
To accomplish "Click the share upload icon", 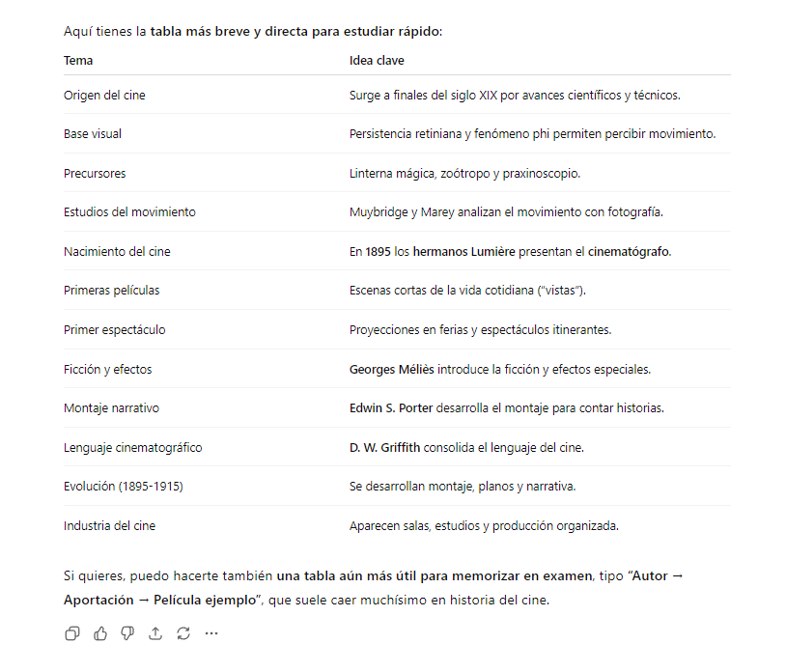I will (x=155, y=633).
